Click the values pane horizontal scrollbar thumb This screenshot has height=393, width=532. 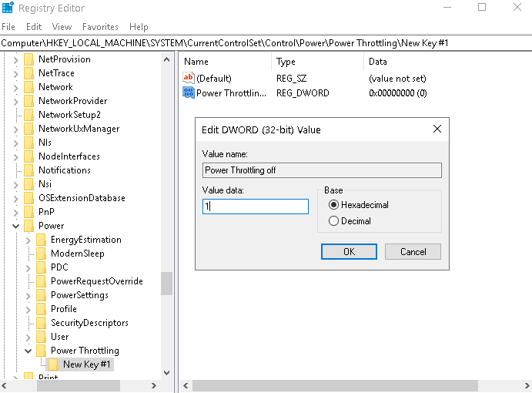[335, 385]
